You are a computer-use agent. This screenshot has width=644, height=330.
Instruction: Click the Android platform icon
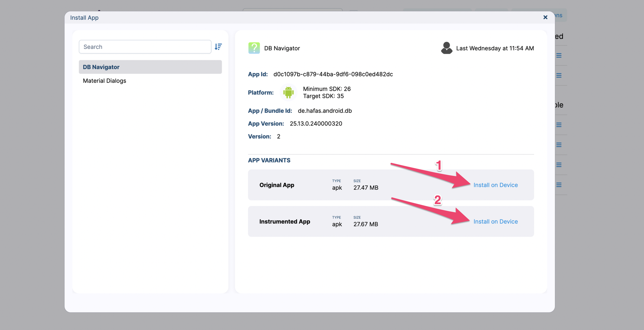click(x=288, y=92)
